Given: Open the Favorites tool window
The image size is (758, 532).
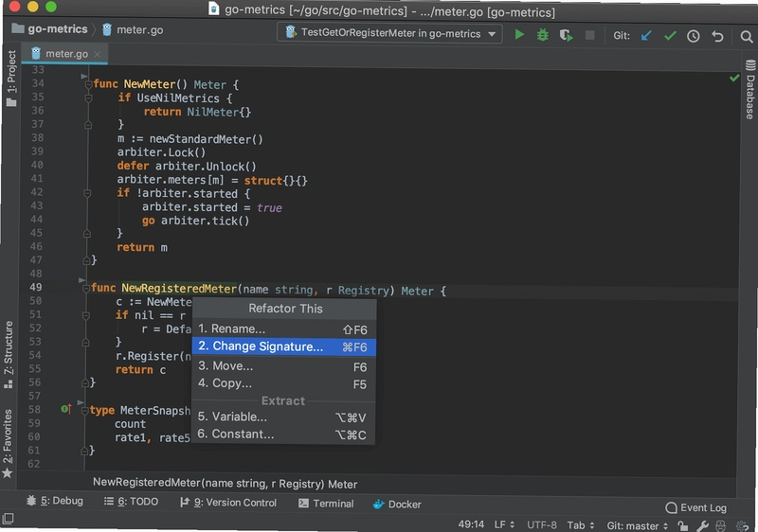Looking at the screenshot, I should (x=8, y=443).
